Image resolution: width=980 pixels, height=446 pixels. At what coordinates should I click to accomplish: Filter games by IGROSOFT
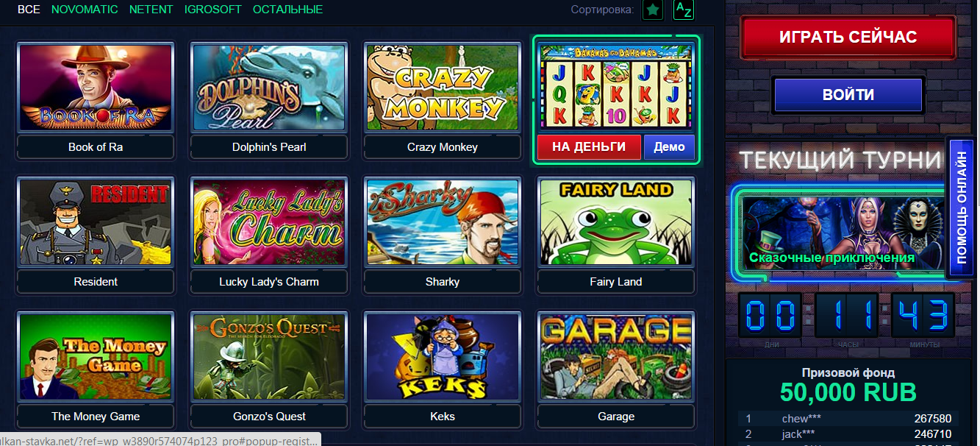coord(213,10)
